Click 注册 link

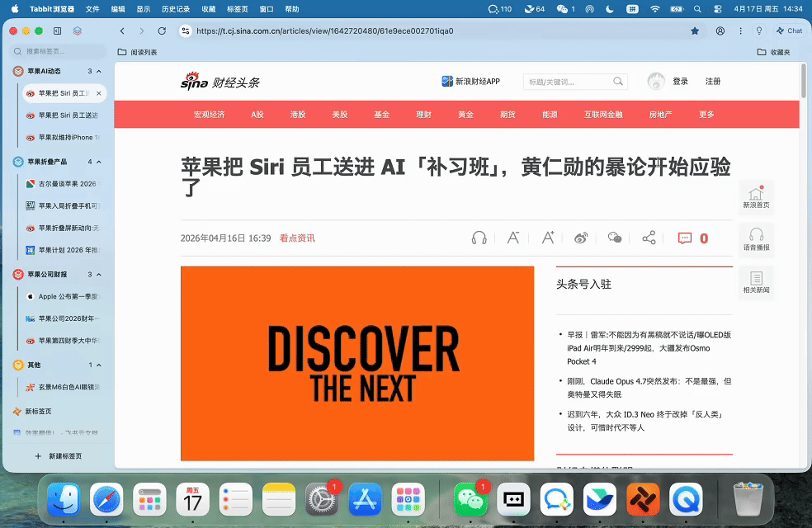click(713, 82)
